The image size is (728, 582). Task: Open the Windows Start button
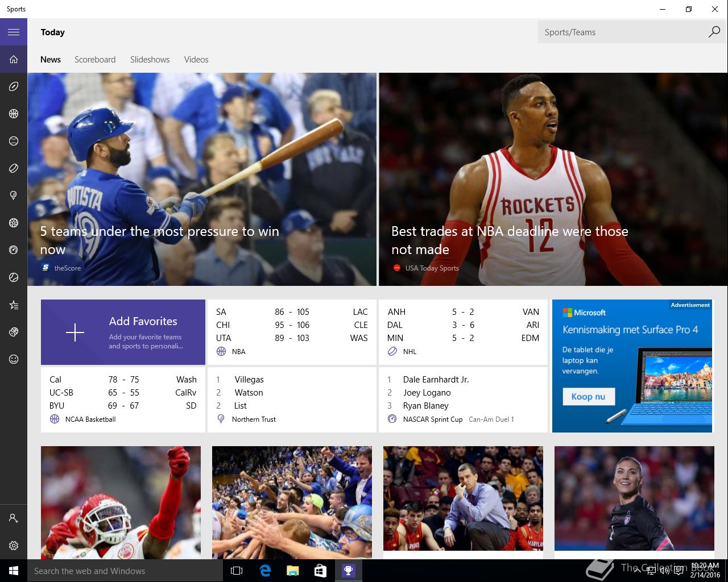pos(14,571)
